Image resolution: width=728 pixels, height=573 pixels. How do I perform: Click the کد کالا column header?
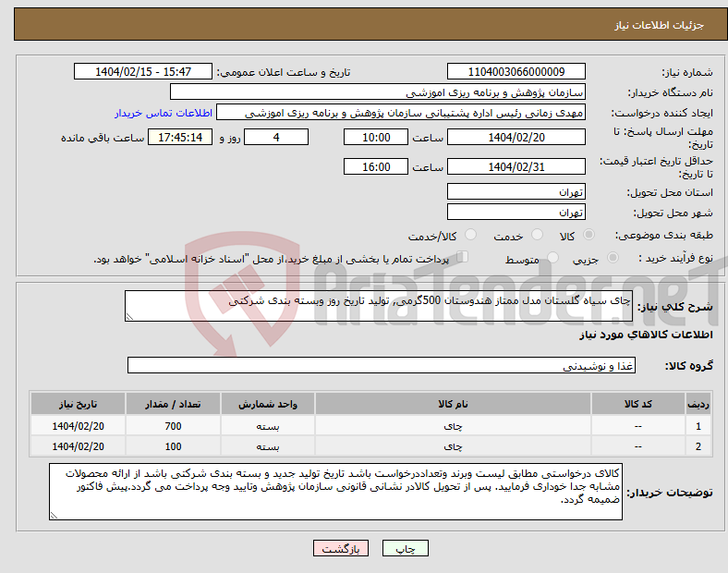coord(638,404)
